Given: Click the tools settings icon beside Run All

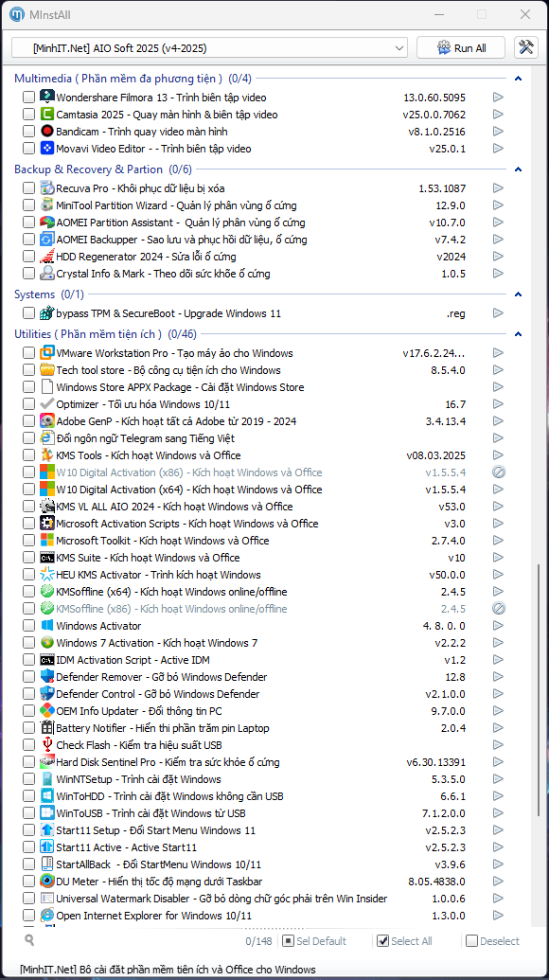Looking at the screenshot, I should [x=526, y=47].
